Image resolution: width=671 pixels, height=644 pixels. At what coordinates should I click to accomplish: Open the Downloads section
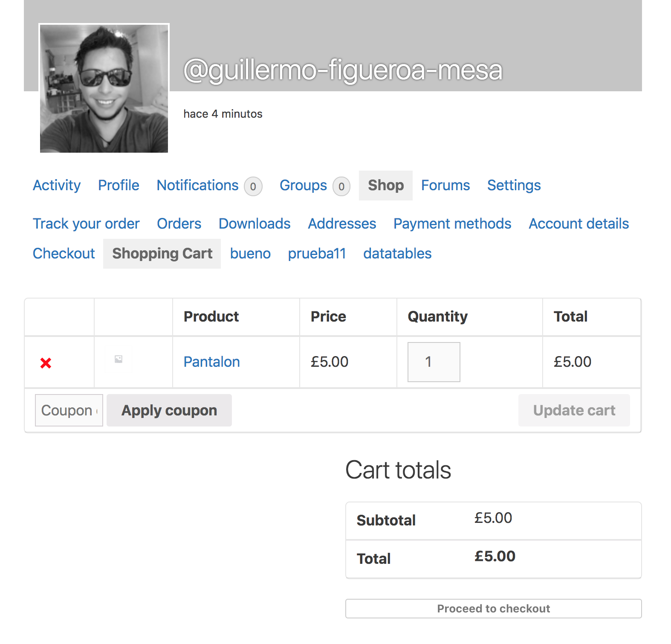(255, 224)
